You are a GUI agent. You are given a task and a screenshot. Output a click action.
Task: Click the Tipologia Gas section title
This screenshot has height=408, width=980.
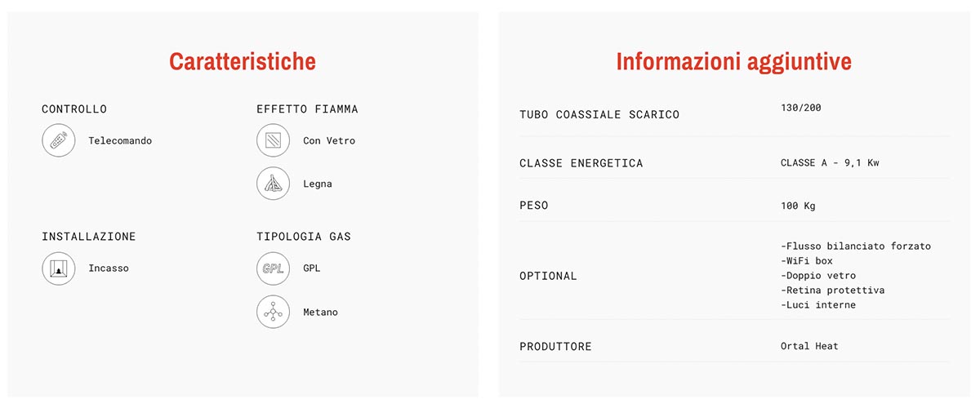[304, 237]
